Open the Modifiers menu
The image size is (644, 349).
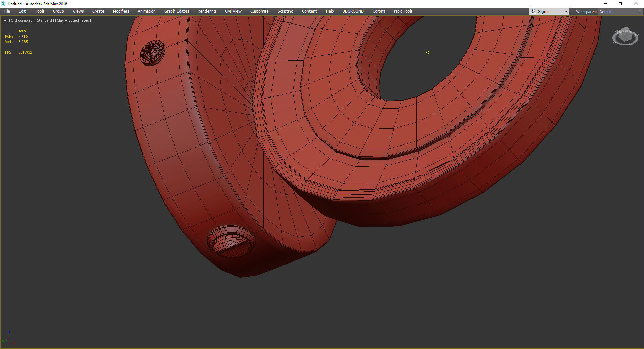click(121, 11)
